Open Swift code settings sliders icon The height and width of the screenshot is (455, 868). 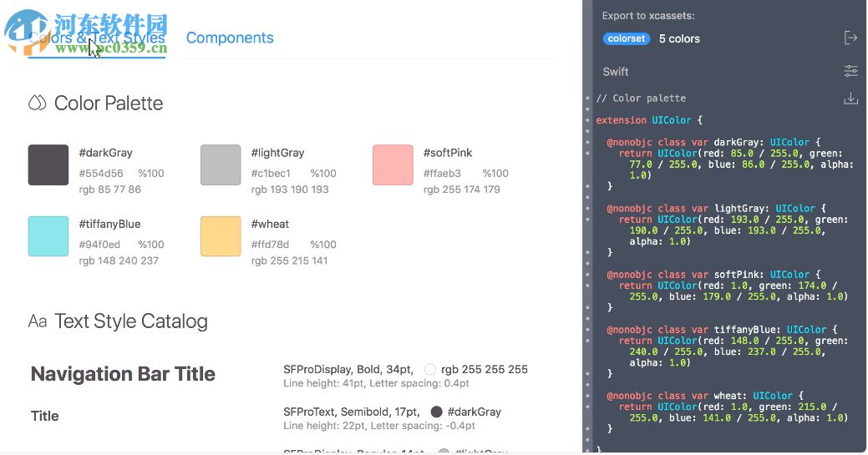[x=850, y=71]
